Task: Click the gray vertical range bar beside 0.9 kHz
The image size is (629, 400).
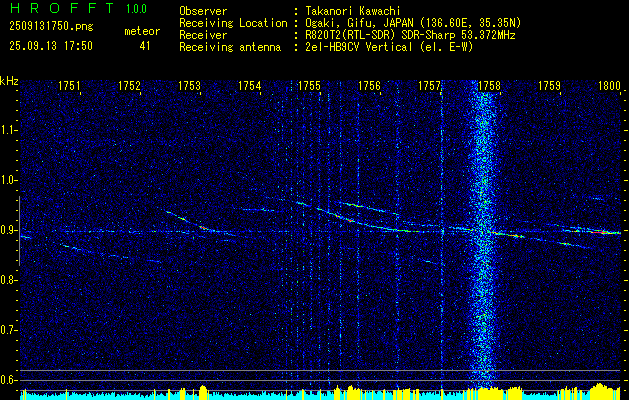Action: (19, 231)
